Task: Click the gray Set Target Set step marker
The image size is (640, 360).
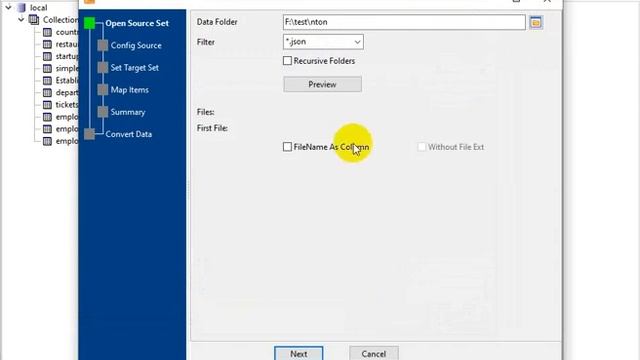Action: click(x=103, y=68)
